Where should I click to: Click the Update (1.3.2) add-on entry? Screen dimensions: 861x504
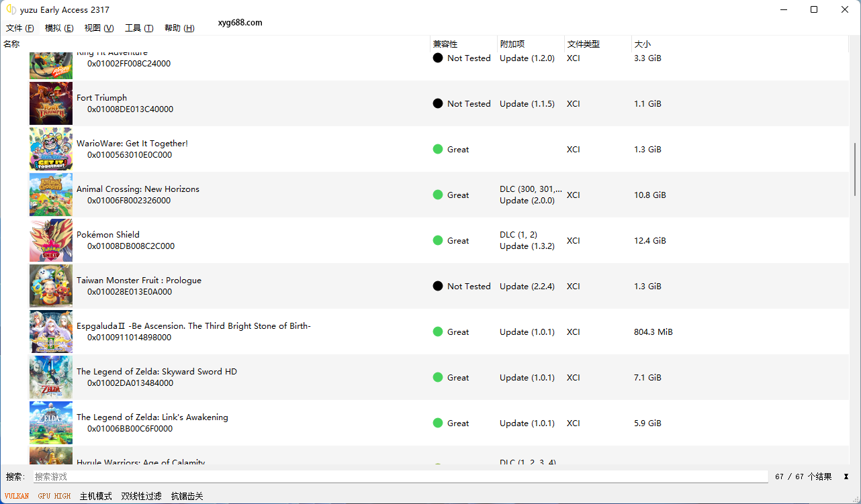coord(527,246)
